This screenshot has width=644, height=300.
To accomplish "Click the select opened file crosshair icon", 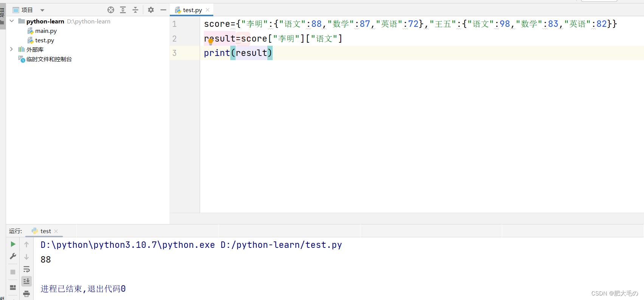I will (111, 10).
